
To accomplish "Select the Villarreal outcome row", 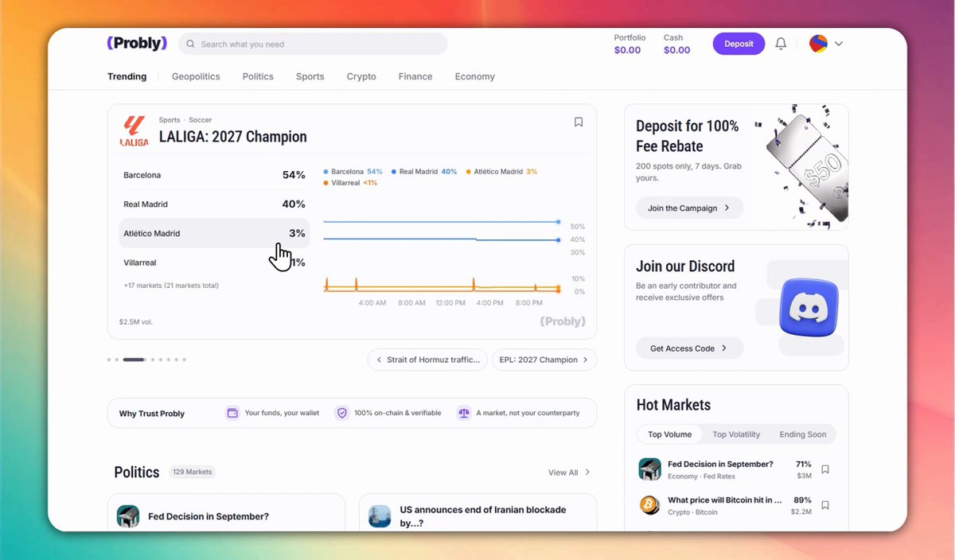I will [214, 262].
